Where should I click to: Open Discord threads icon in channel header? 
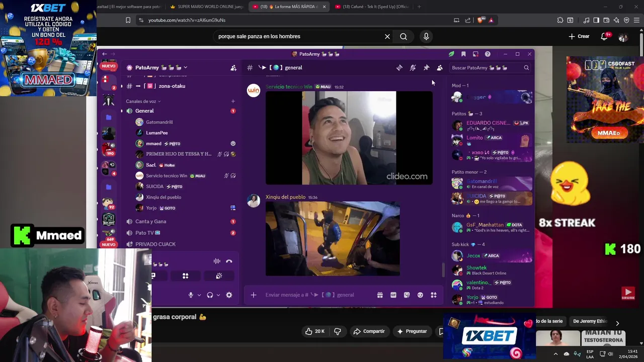(399, 67)
